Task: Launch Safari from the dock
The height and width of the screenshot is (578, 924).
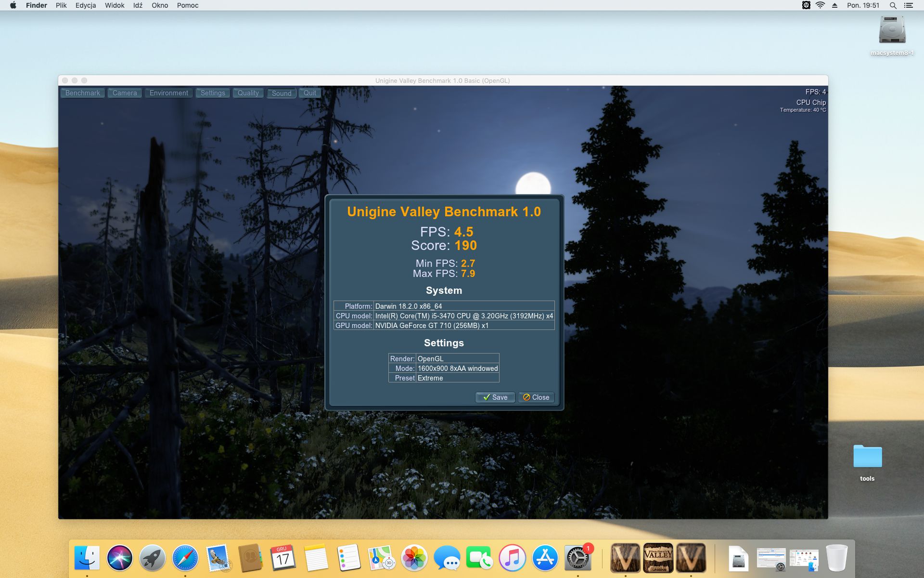Action: 185,559
